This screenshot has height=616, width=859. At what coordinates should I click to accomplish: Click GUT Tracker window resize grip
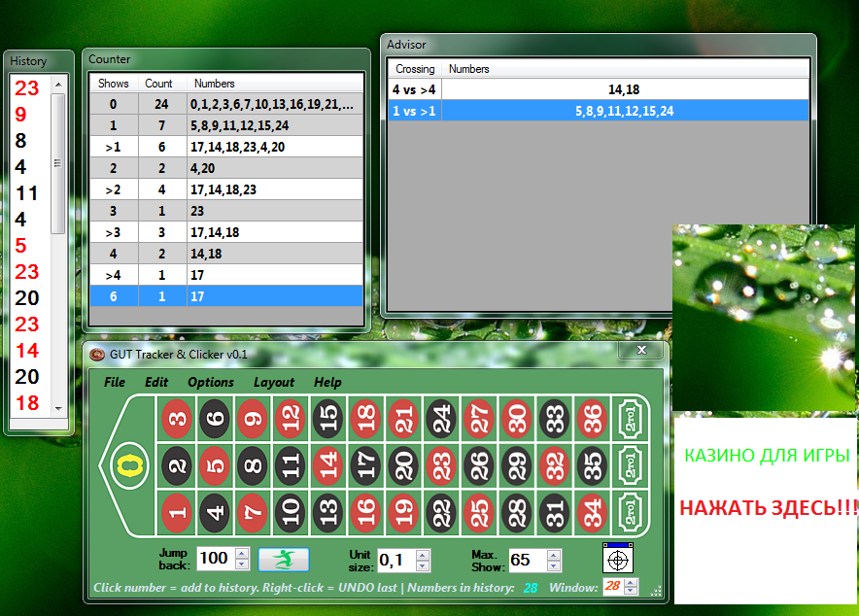(656, 591)
